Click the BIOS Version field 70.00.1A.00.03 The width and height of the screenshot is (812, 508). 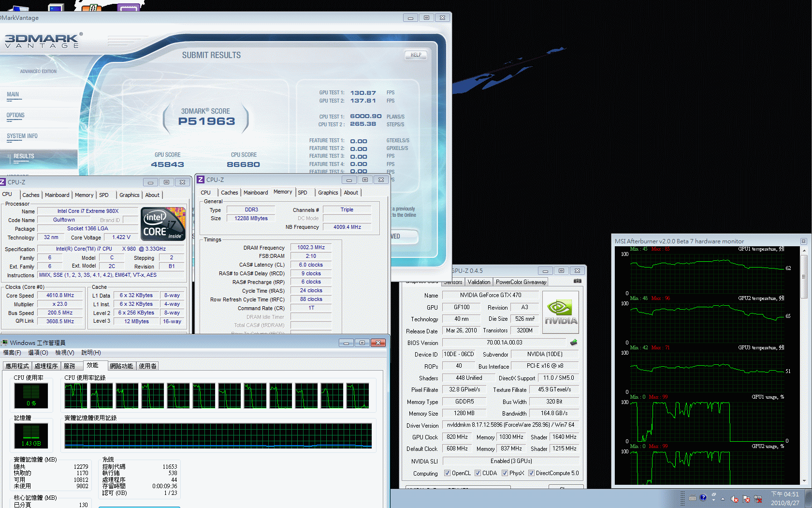(504, 343)
